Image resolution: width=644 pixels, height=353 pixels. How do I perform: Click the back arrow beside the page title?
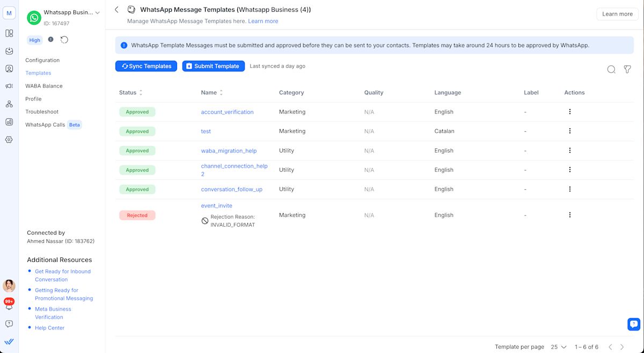pyautogui.click(x=116, y=9)
